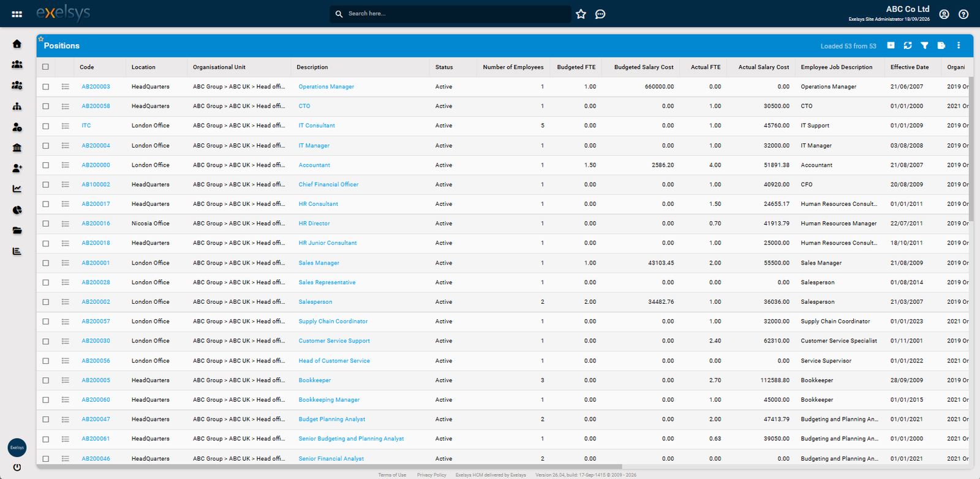Tick the checkbox for AB100002
The height and width of the screenshot is (479, 980).
[45, 184]
